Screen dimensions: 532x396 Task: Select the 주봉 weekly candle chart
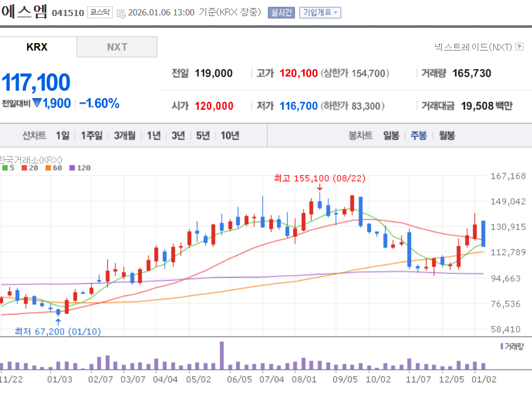pos(418,136)
